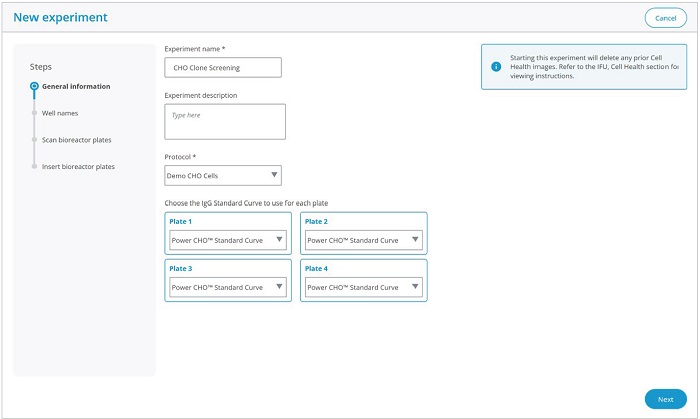
Task: Click the Well names step dot
Action: pyautogui.click(x=34, y=113)
